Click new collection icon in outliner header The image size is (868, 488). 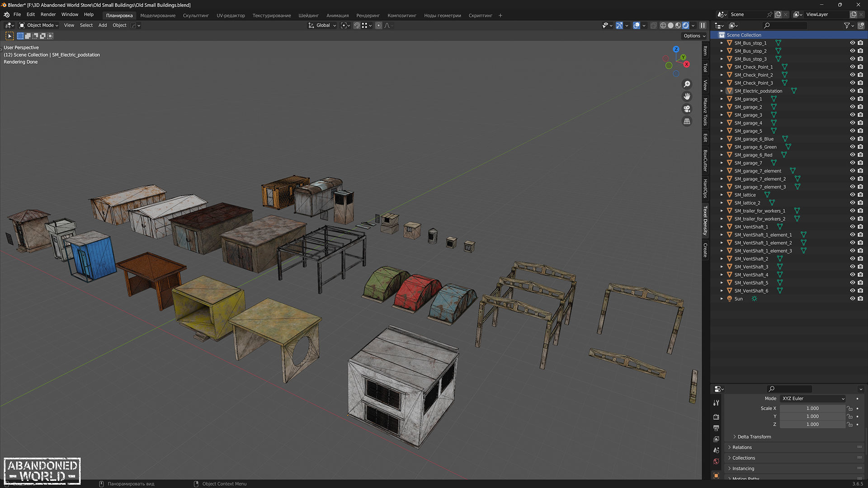pyautogui.click(x=861, y=26)
